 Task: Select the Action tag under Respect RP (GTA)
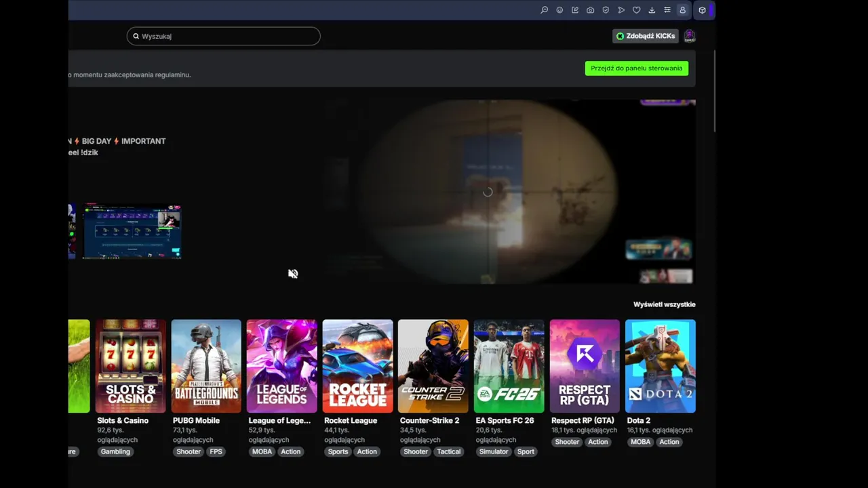[598, 442]
